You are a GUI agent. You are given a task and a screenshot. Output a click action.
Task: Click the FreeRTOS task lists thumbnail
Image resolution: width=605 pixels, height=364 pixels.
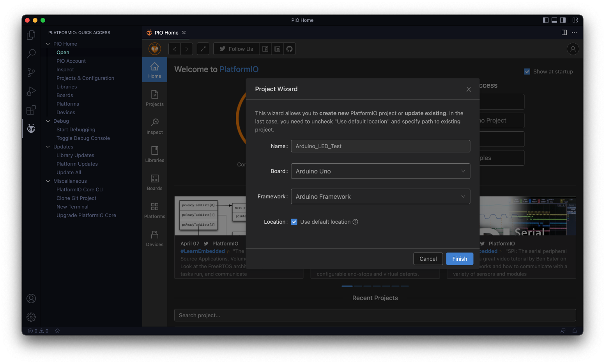[x=210, y=216]
